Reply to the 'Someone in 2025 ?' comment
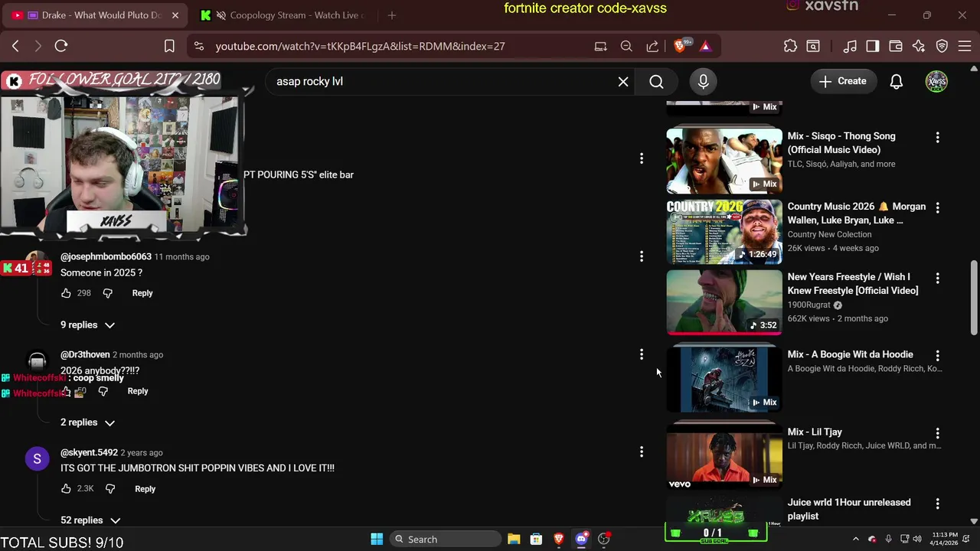This screenshot has width=980, height=551. (142, 293)
